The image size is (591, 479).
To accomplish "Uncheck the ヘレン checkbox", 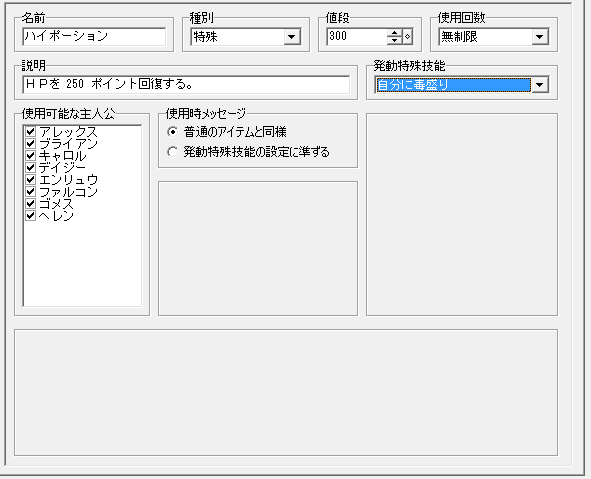I will (x=31, y=216).
